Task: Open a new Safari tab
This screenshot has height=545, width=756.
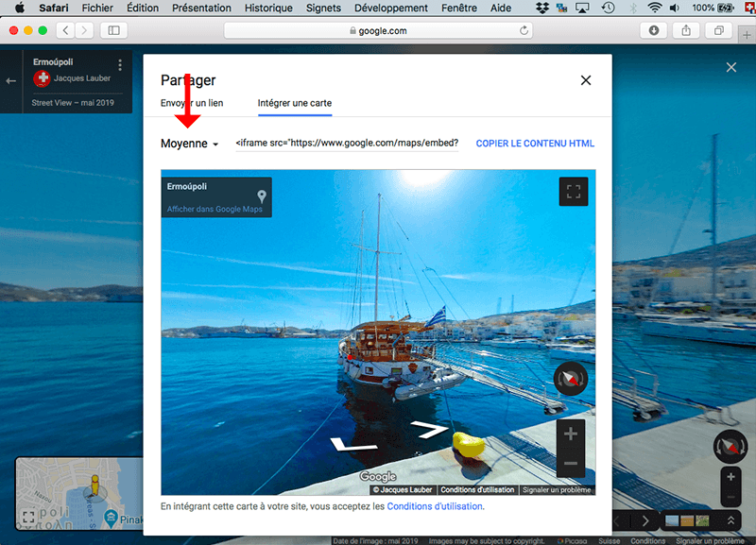Action: [x=747, y=35]
